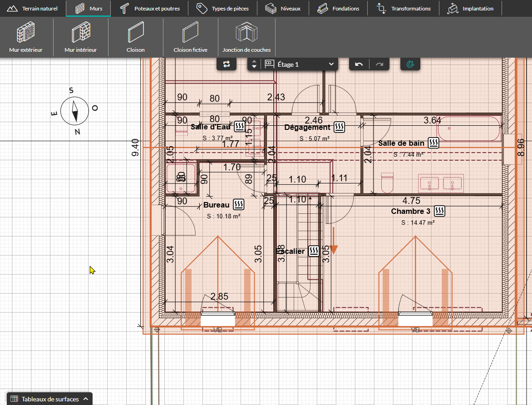This screenshot has width=532, height=405.
Task: Click the 3.64 dimension value
Action: [432, 120]
